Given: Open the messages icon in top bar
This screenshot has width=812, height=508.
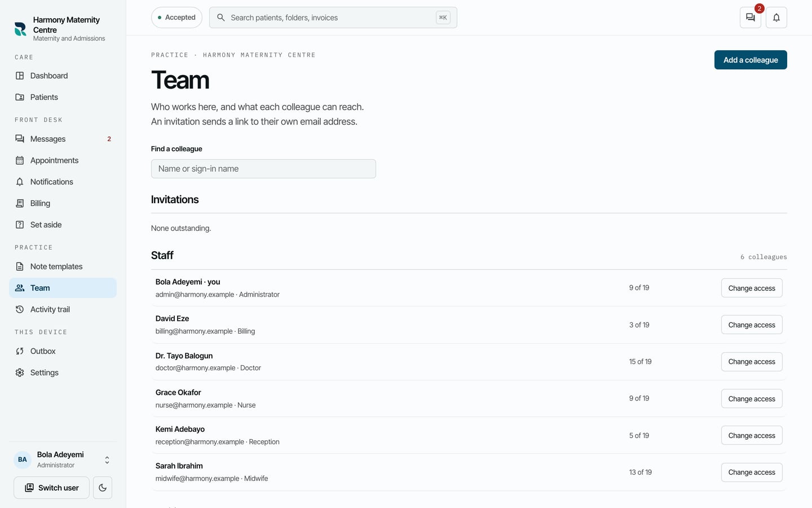Looking at the screenshot, I should click(x=750, y=17).
